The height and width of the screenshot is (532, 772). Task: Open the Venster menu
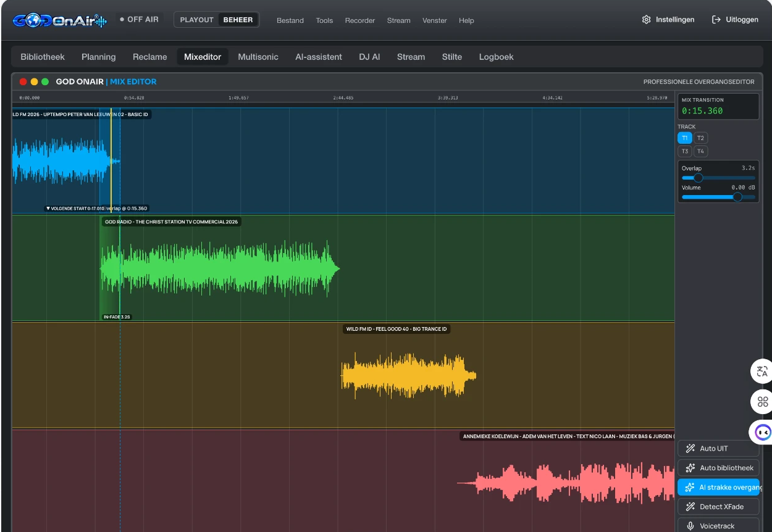[x=435, y=20]
